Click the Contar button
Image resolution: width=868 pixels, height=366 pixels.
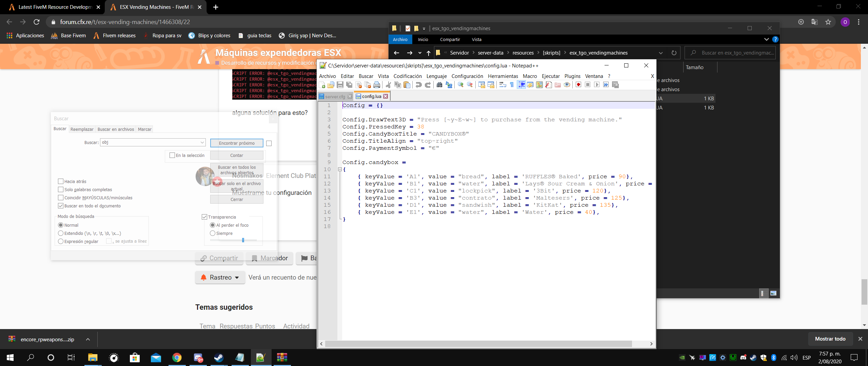[237, 155]
